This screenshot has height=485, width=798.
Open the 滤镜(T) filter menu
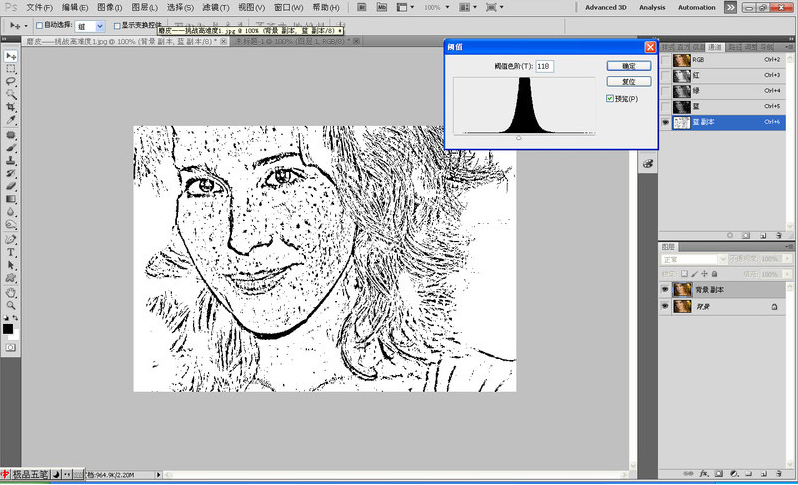[x=215, y=7]
